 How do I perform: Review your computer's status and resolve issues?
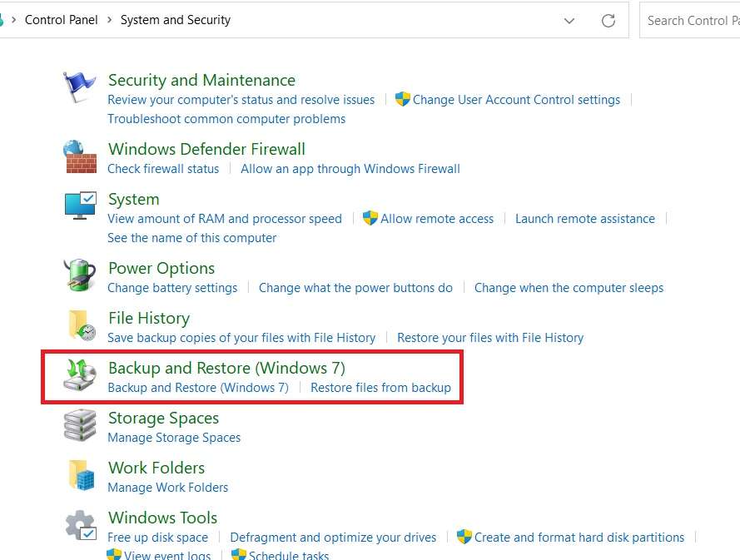[241, 100]
